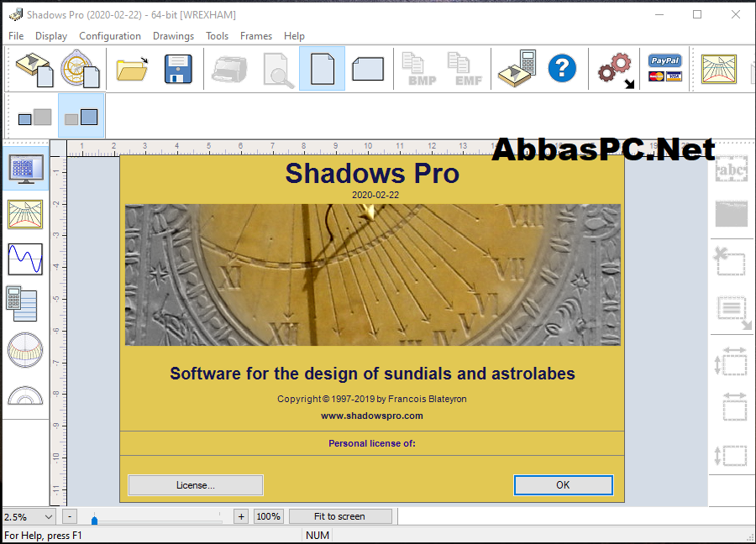
Task: Open sundial calculator tool icon
Action: pos(517,69)
